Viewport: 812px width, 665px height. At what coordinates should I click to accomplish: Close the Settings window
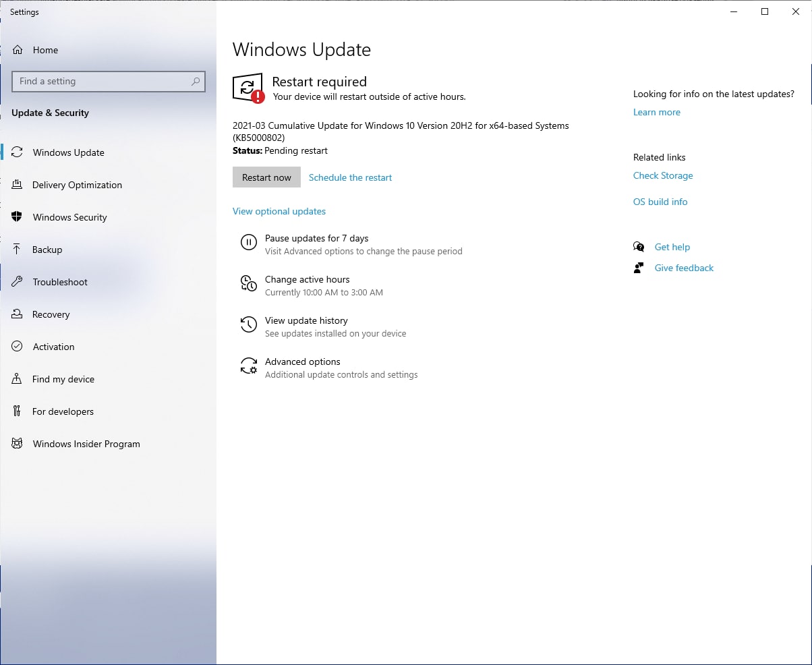click(x=796, y=11)
